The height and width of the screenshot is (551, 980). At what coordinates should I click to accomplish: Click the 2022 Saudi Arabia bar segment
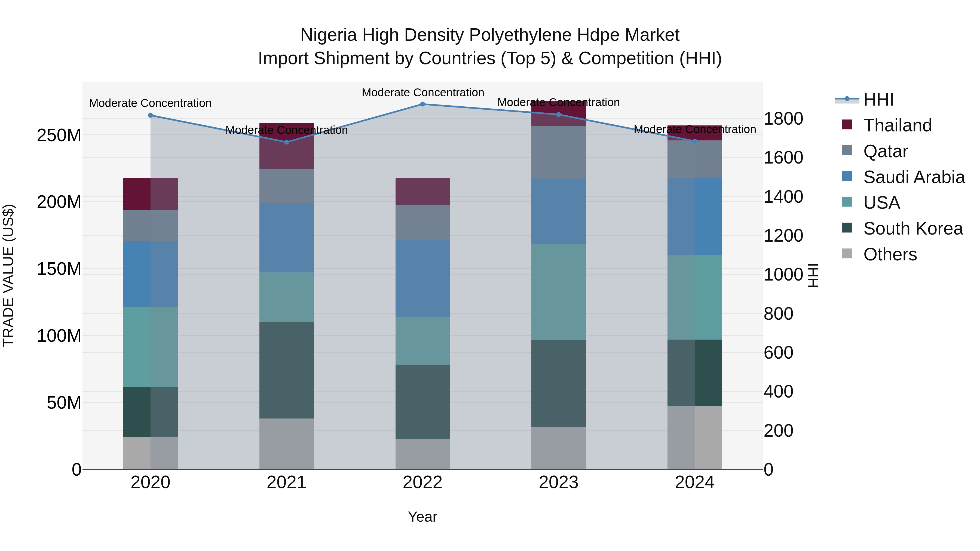(x=423, y=279)
